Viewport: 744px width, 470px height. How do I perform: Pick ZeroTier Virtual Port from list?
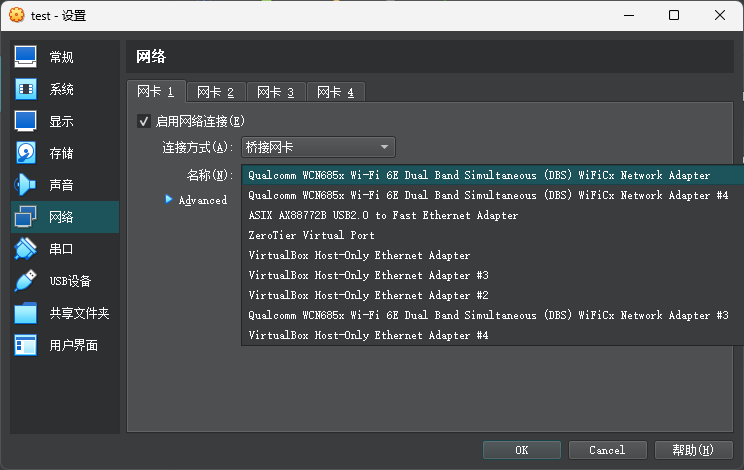pyautogui.click(x=311, y=235)
